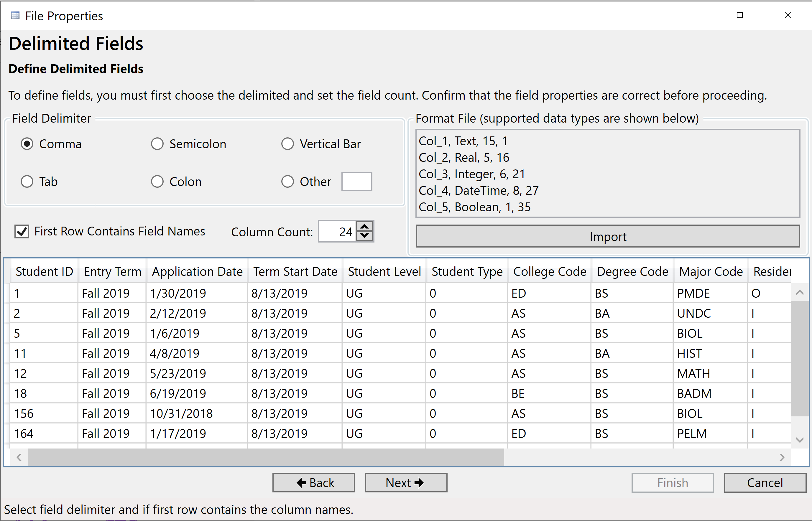Cancel the File Properties wizard

(765, 482)
